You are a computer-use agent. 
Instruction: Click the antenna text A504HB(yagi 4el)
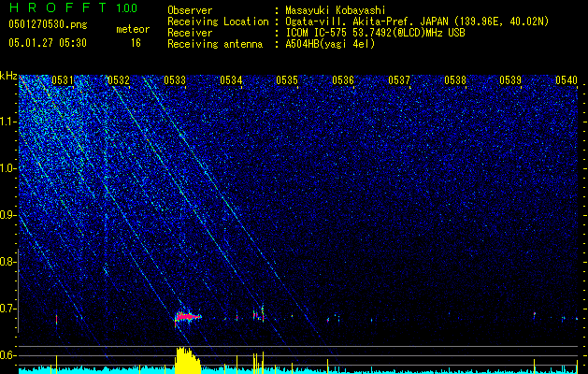(x=330, y=44)
